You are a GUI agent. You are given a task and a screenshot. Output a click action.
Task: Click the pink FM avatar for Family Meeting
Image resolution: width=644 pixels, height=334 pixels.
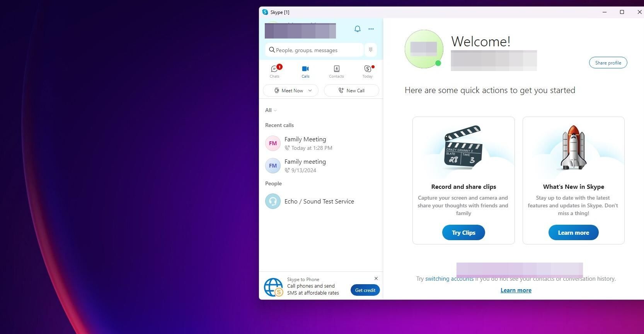pyautogui.click(x=273, y=143)
